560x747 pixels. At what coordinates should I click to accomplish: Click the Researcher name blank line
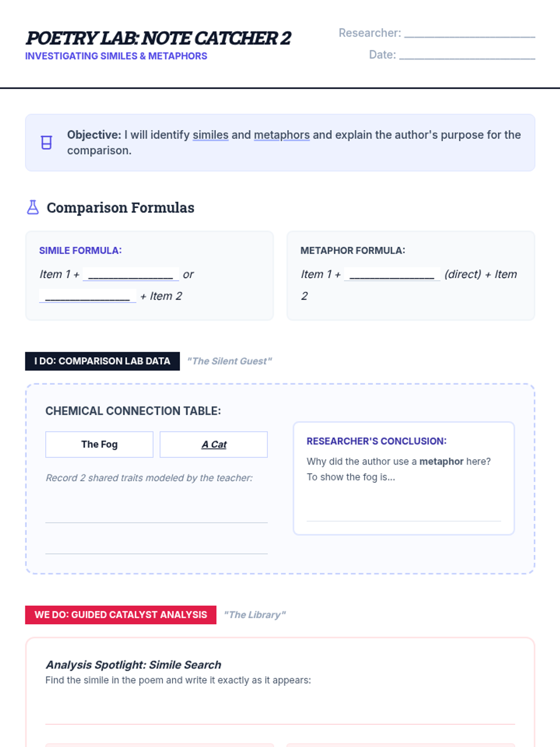(x=469, y=34)
